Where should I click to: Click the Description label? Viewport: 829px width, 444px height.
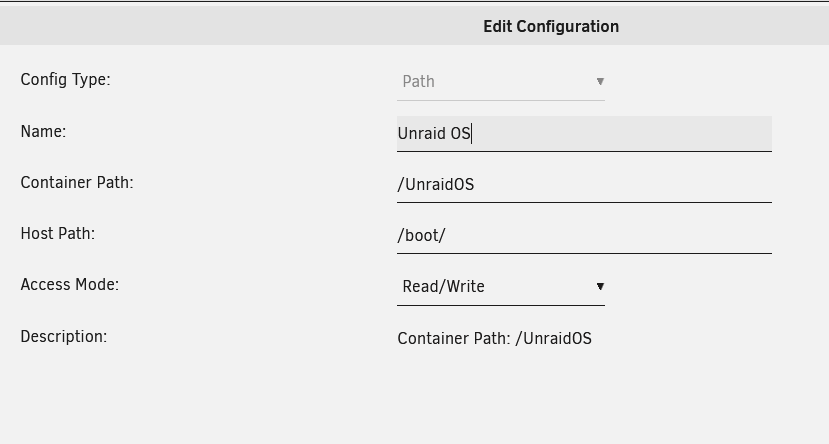(64, 336)
